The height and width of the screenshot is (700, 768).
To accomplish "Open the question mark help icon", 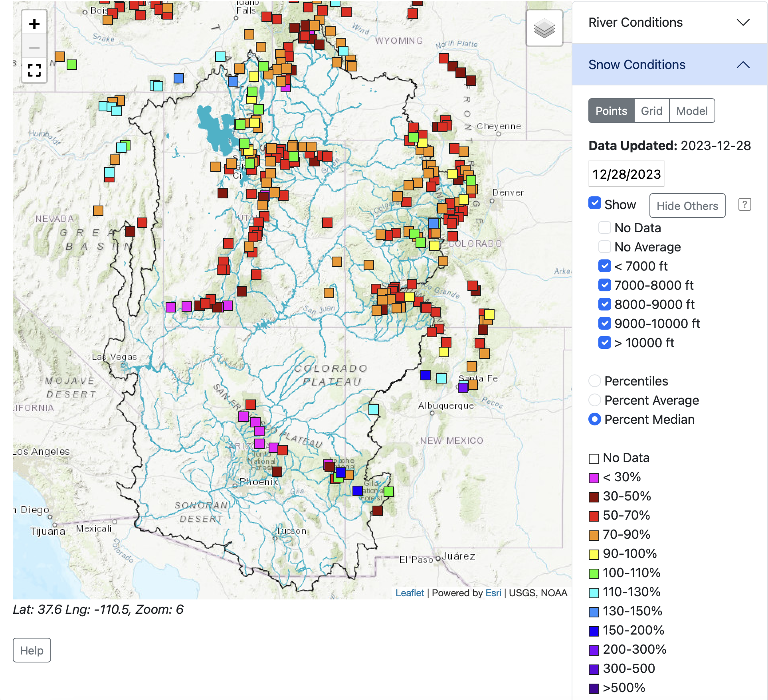I will tap(744, 205).
